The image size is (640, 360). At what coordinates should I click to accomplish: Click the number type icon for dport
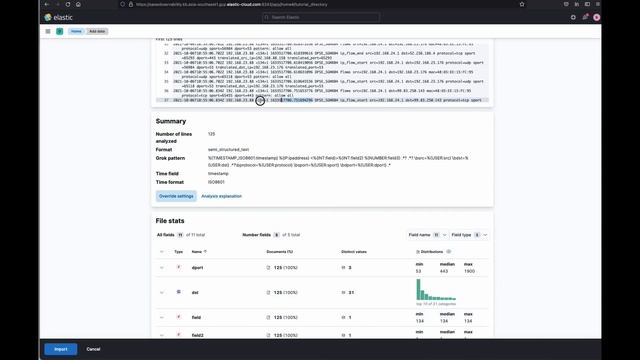click(x=178, y=267)
